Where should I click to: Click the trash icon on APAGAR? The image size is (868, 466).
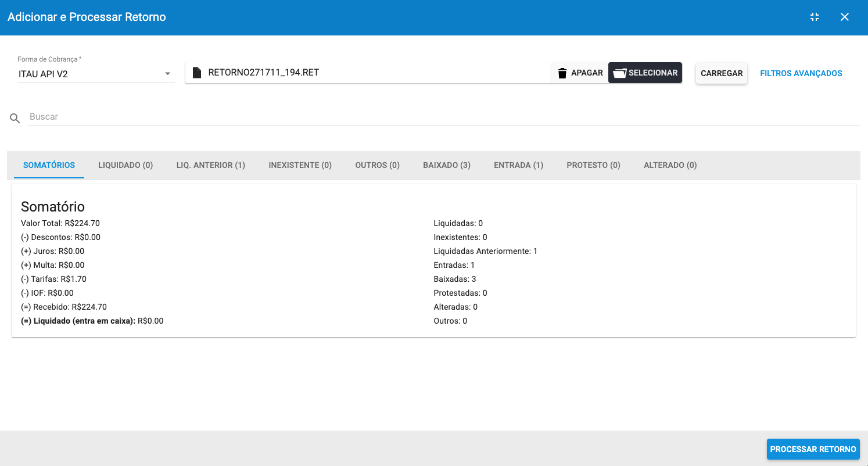[562, 73]
